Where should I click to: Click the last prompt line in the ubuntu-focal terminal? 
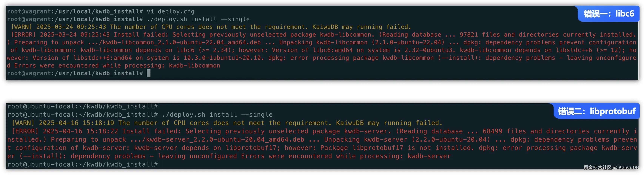point(82,164)
